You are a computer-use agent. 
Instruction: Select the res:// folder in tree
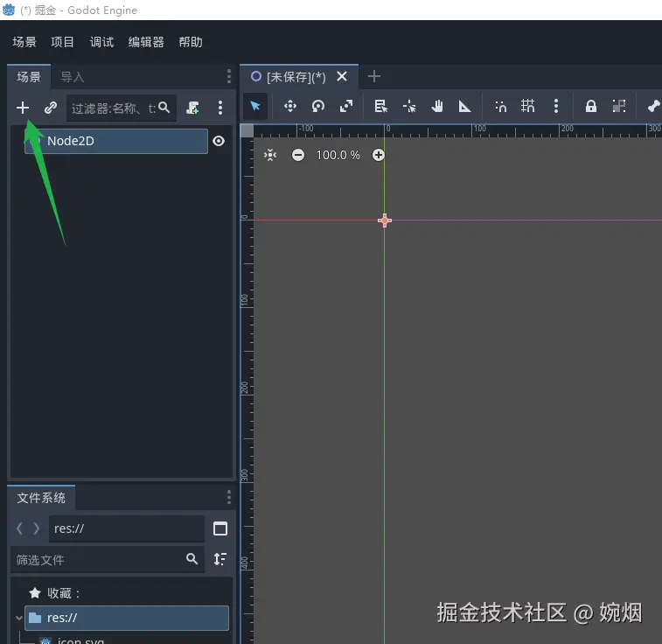click(127, 619)
